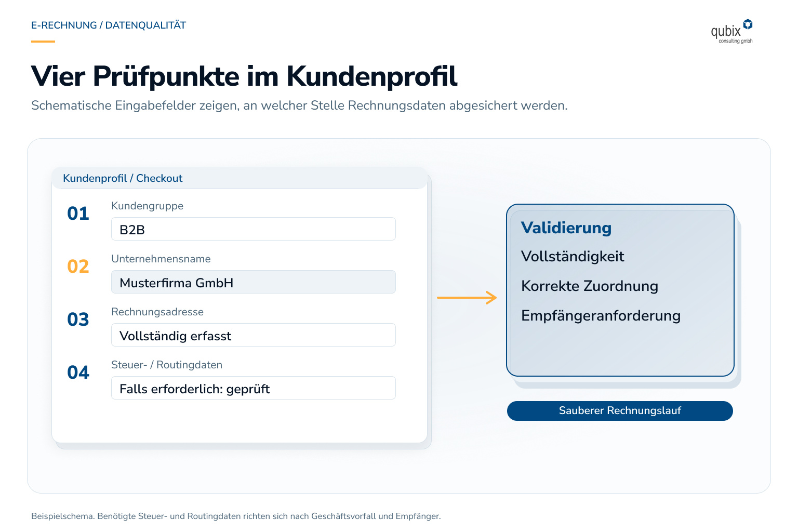Click the Beispielschema footnote text

pyautogui.click(x=236, y=516)
